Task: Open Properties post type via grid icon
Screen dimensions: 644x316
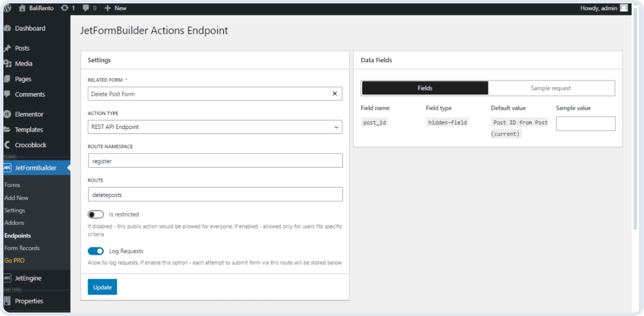Action: (x=8, y=301)
